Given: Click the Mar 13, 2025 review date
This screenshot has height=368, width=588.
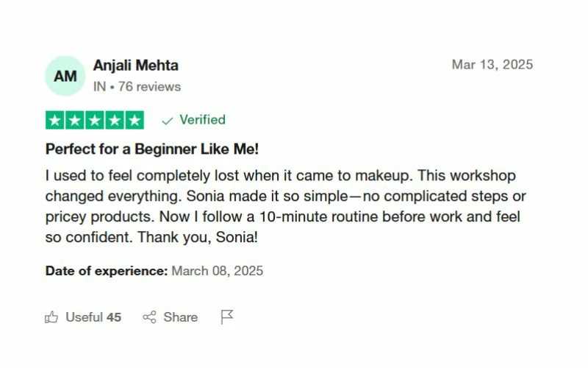Looking at the screenshot, I should click(x=492, y=65).
